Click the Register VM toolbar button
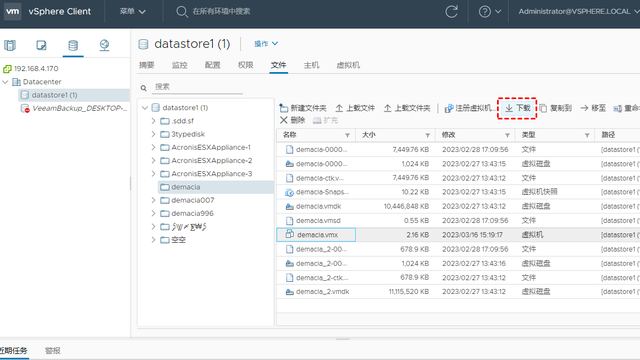The width and height of the screenshot is (640, 360). coord(469,108)
